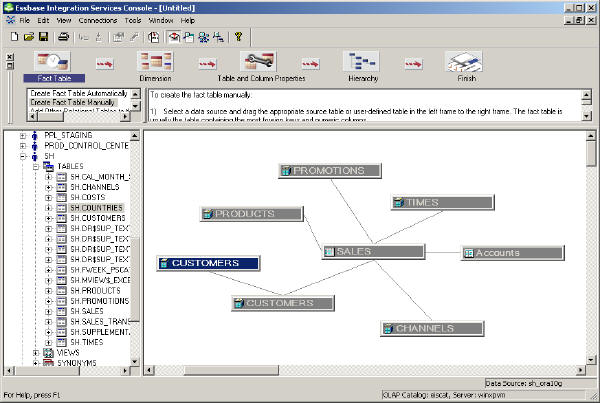This screenshot has height=403, width=600.
Task: Close the intelligent help pane with the x
Action: [10, 57]
